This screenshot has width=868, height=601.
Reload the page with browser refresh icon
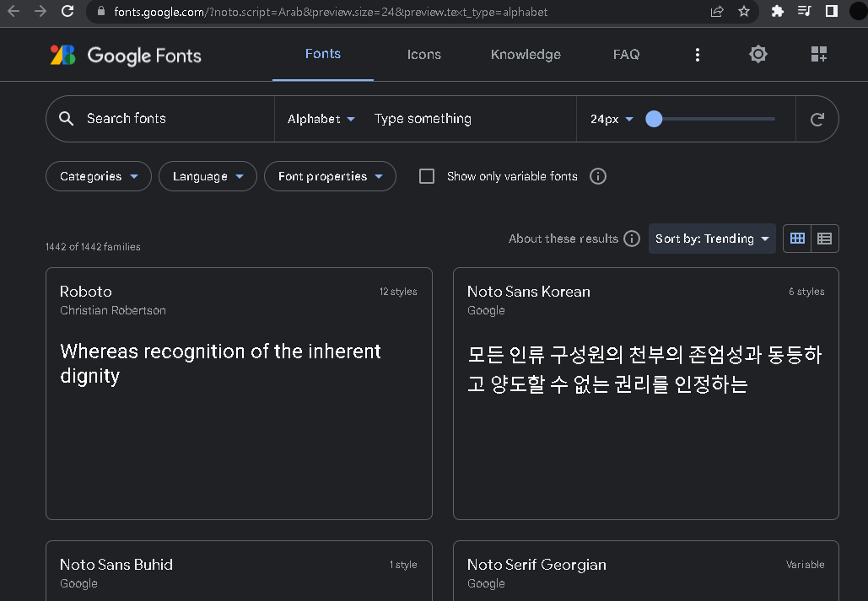click(67, 11)
